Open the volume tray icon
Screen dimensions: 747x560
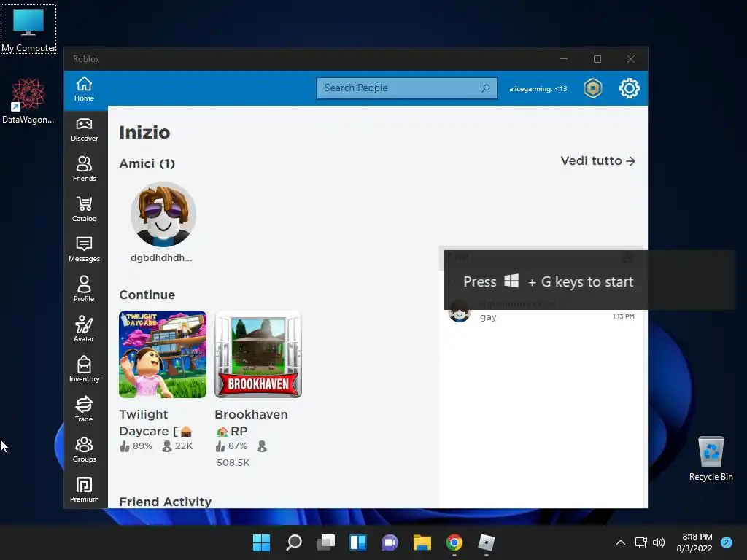pyautogui.click(x=659, y=542)
